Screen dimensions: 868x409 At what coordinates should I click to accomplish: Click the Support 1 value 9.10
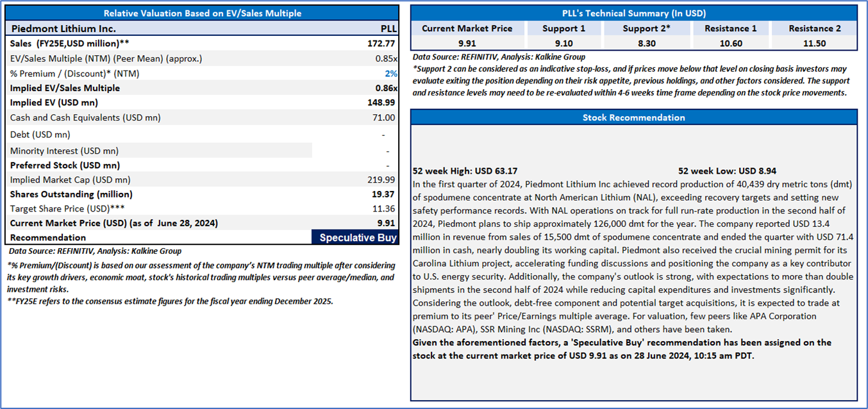tap(563, 44)
